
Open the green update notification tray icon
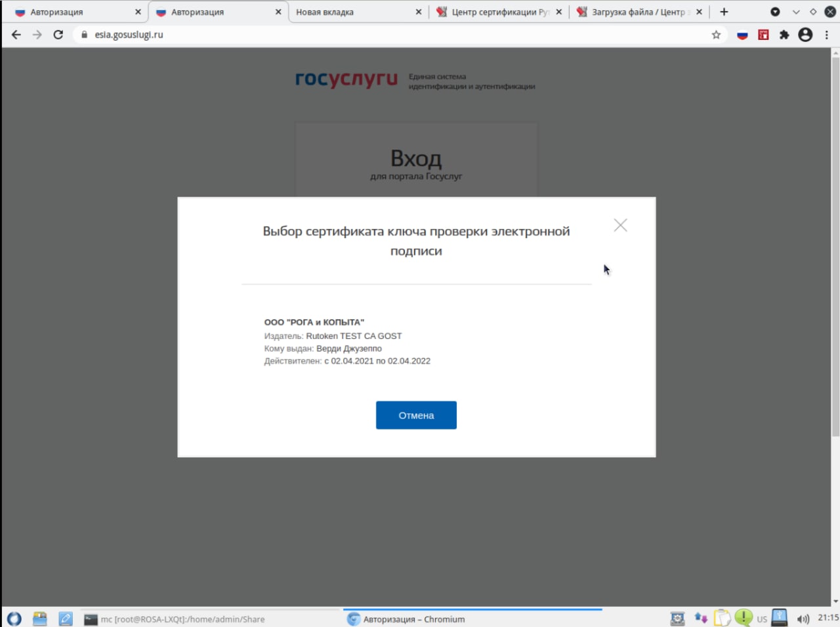(x=744, y=617)
